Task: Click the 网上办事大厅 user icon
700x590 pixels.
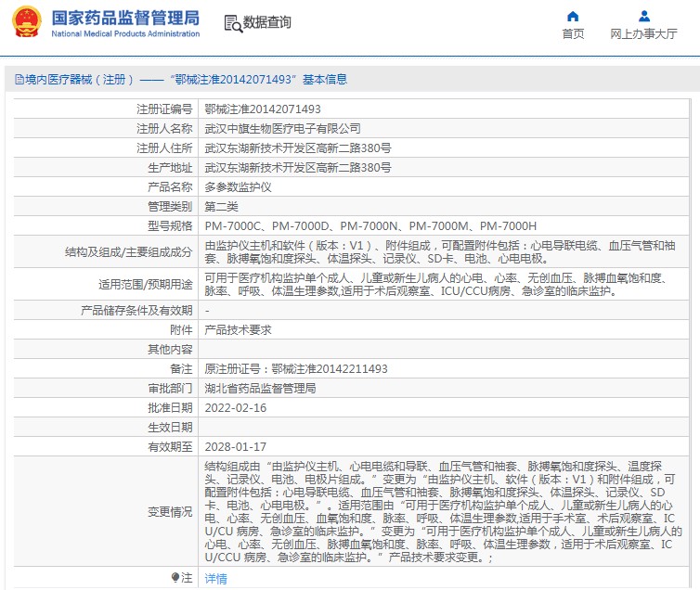Action: [x=643, y=17]
